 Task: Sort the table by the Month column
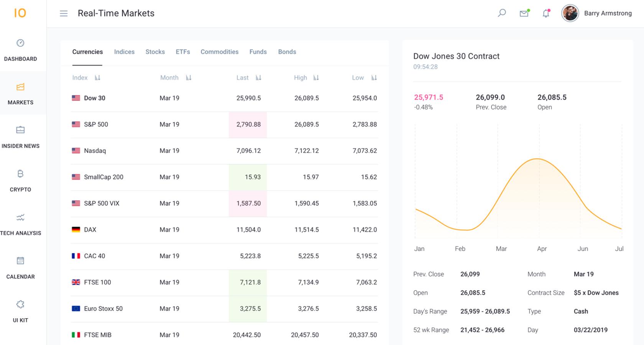[189, 78]
